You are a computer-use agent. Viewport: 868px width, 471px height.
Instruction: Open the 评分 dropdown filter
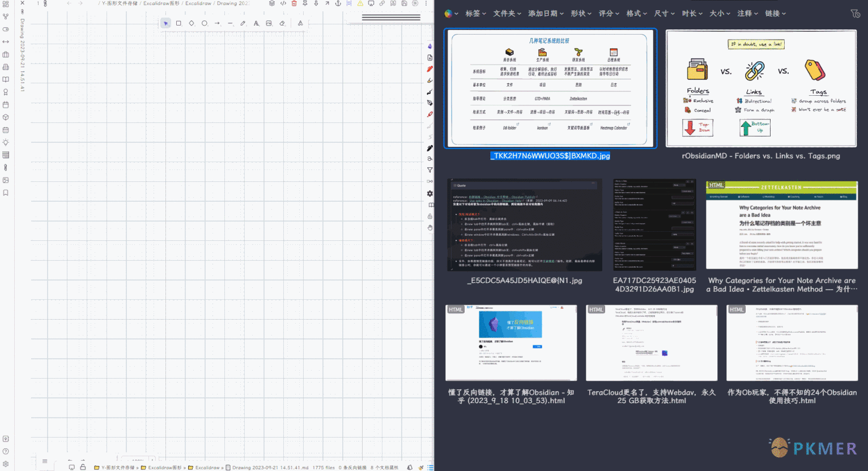coord(609,13)
